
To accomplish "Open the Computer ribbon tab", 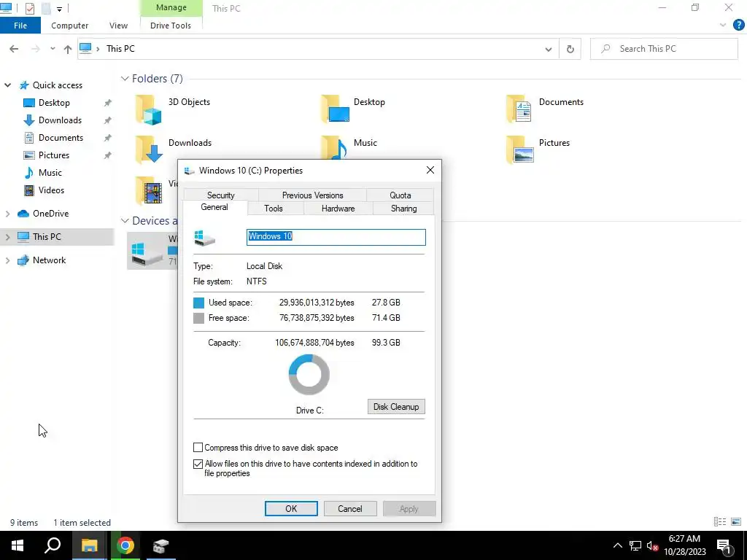I will [x=69, y=26].
